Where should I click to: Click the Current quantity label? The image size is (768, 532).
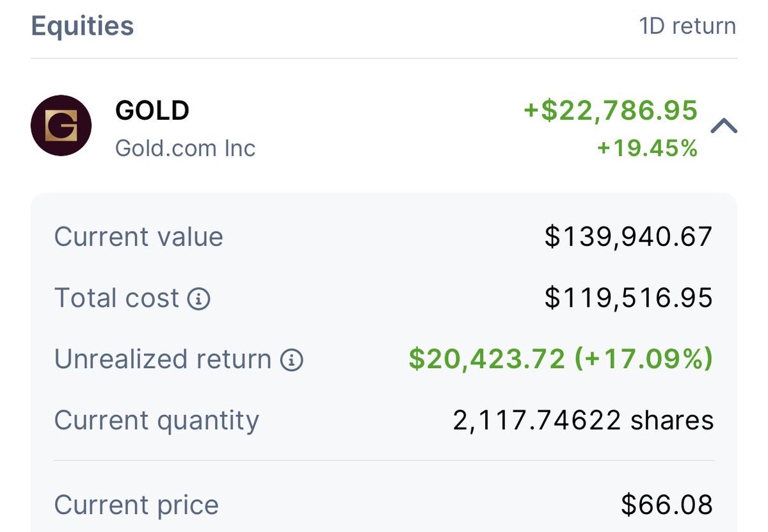coord(157,421)
